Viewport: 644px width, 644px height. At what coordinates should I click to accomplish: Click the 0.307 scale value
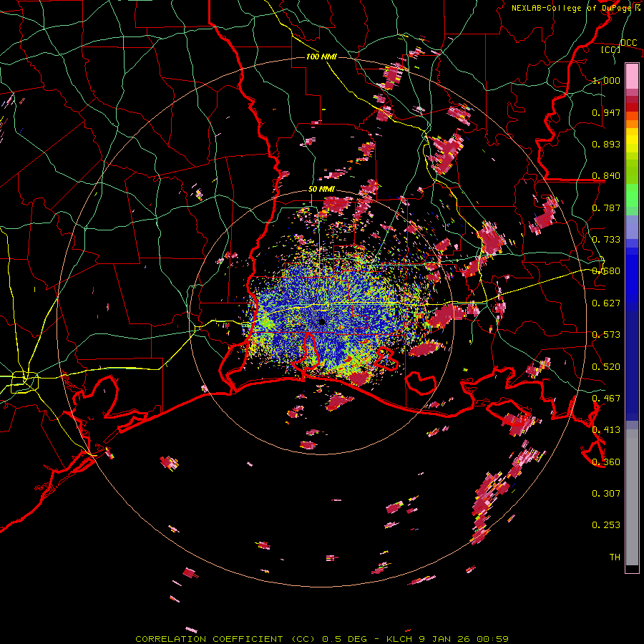[x=606, y=494]
